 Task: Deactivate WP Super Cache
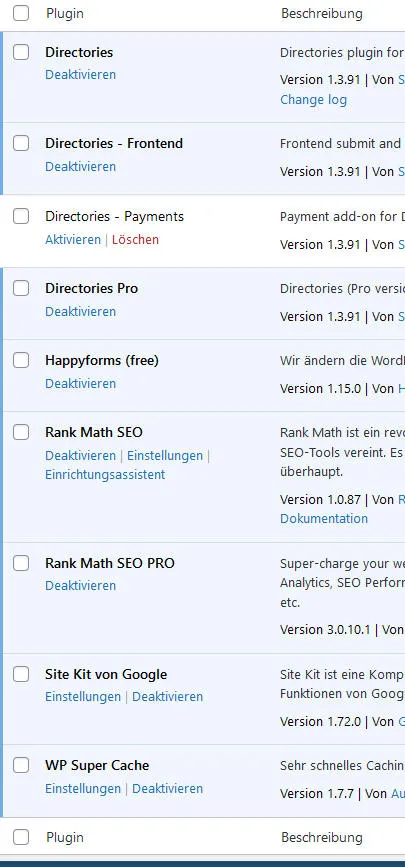pyautogui.click(x=168, y=788)
